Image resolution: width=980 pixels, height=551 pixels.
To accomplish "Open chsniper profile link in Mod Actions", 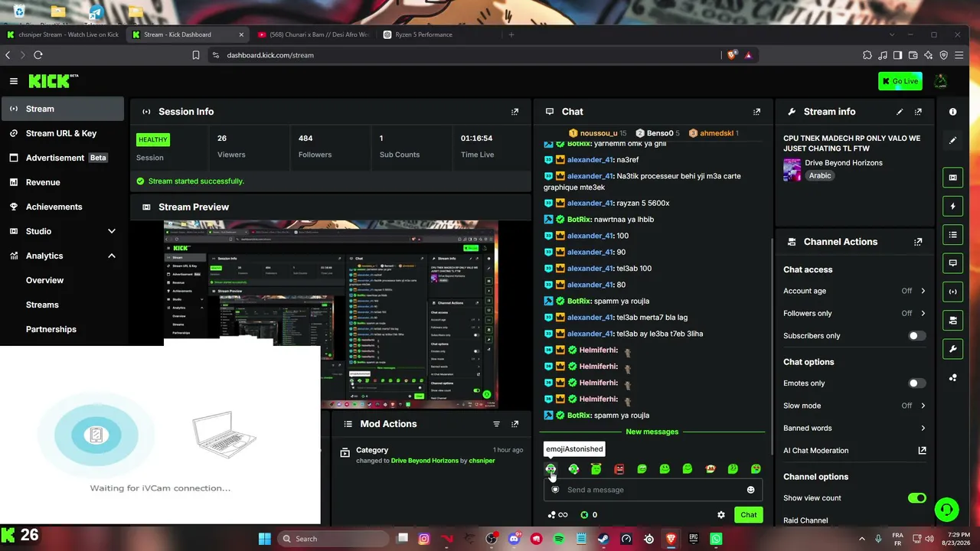I will click(x=482, y=461).
